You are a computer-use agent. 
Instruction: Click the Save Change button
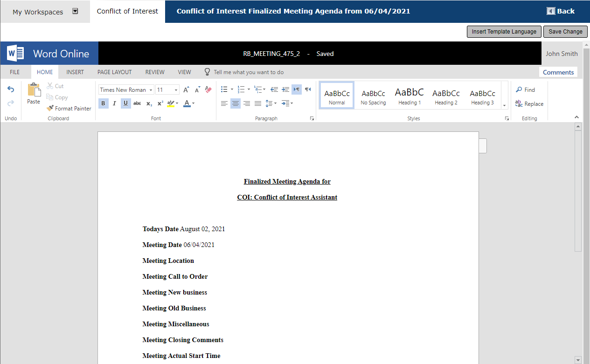565,32
